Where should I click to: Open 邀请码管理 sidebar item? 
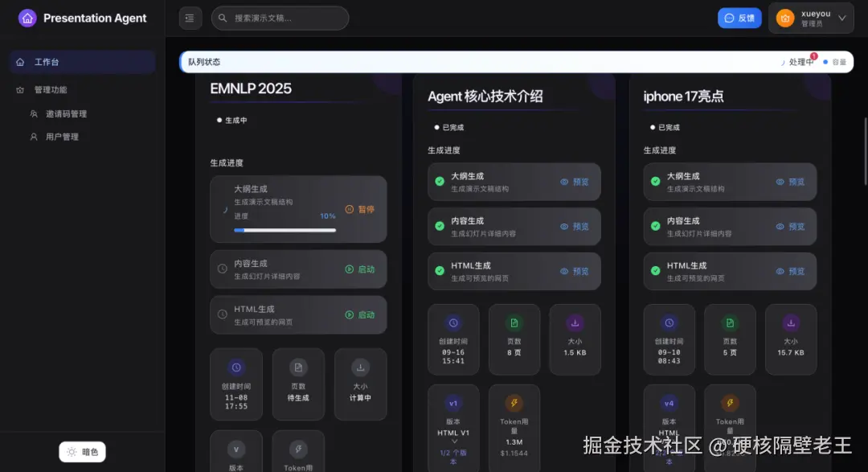(66, 113)
